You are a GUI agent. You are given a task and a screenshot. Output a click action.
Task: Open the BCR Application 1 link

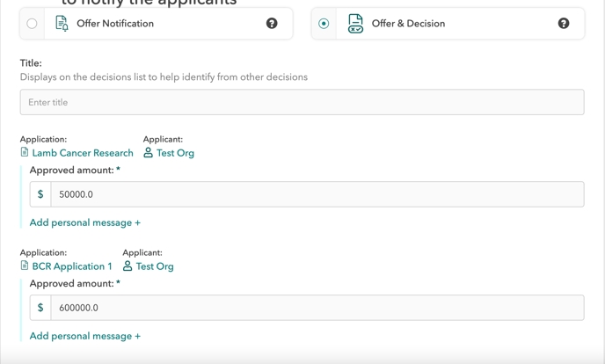[x=72, y=266]
